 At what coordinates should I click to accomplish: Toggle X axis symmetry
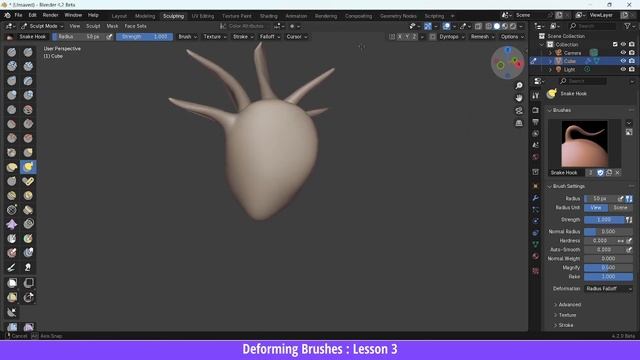(x=400, y=37)
